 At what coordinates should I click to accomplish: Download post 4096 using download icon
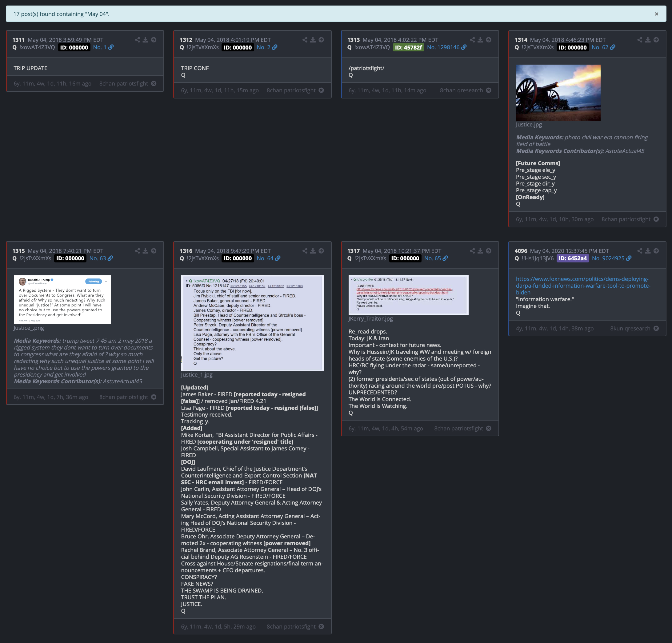pyautogui.click(x=648, y=251)
